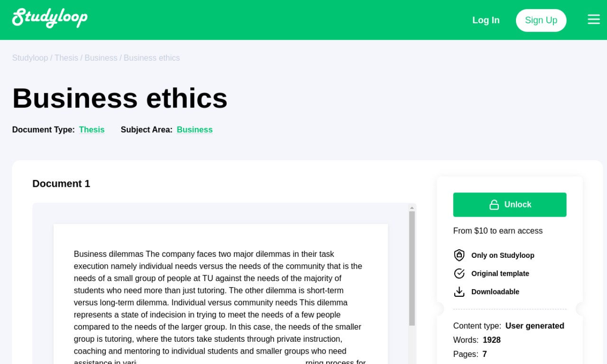
Task: Open the Thesis document type link
Action: (92, 130)
